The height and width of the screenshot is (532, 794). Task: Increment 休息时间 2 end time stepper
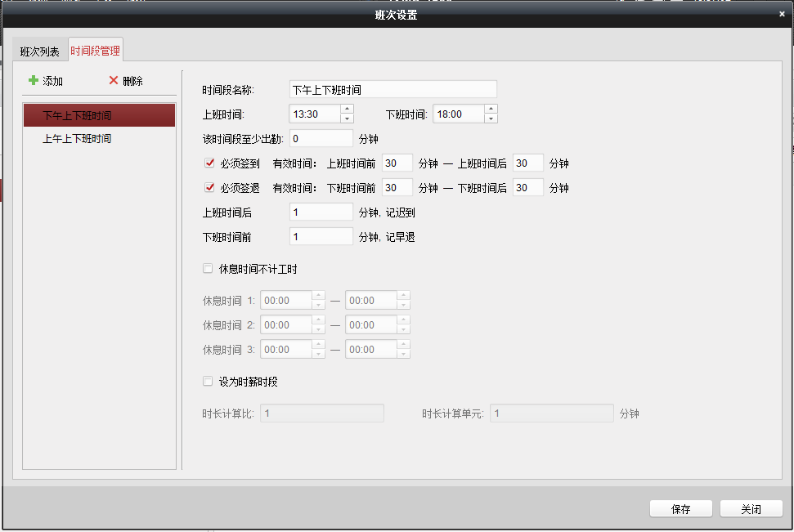(405, 320)
